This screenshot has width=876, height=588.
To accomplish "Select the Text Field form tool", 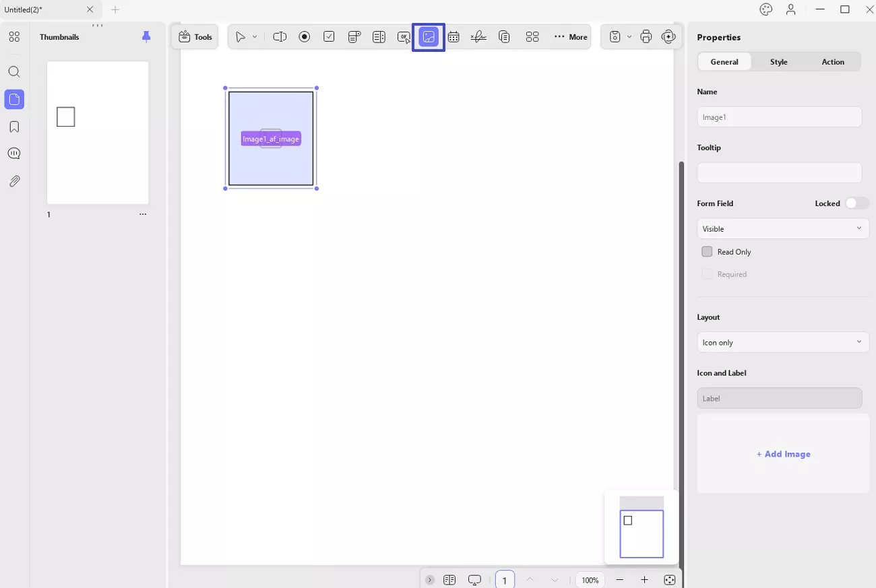I will coord(280,37).
